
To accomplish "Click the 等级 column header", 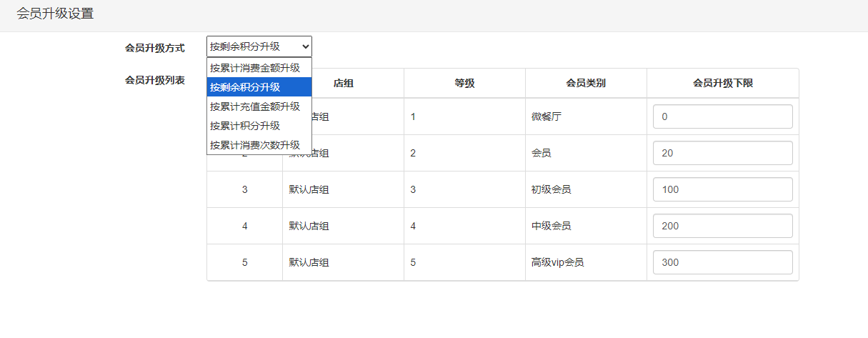I will tap(464, 83).
